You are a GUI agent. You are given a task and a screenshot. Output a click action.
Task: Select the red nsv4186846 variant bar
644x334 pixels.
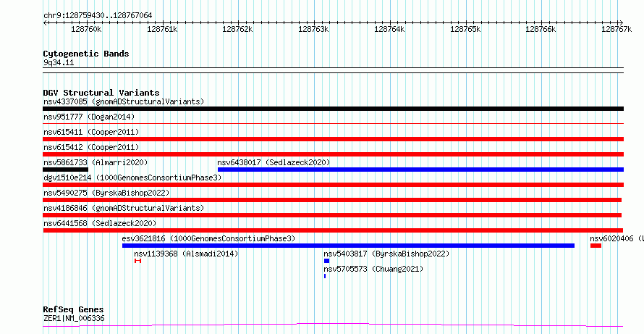pos(332,215)
